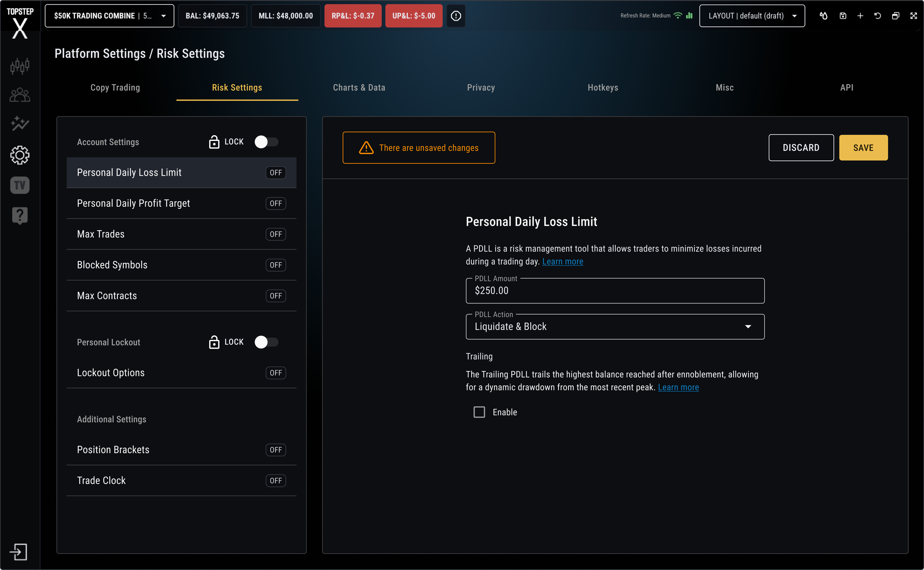Open the PDLL Action Liquidate & Block dropdown

pyautogui.click(x=615, y=327)
